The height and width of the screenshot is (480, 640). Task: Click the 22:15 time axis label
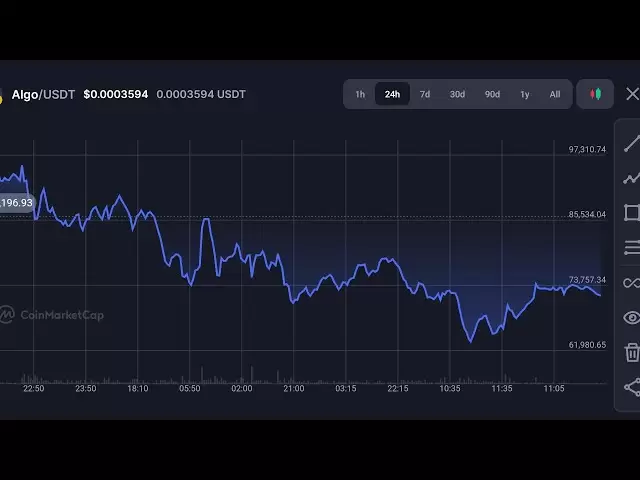(398, 389)
